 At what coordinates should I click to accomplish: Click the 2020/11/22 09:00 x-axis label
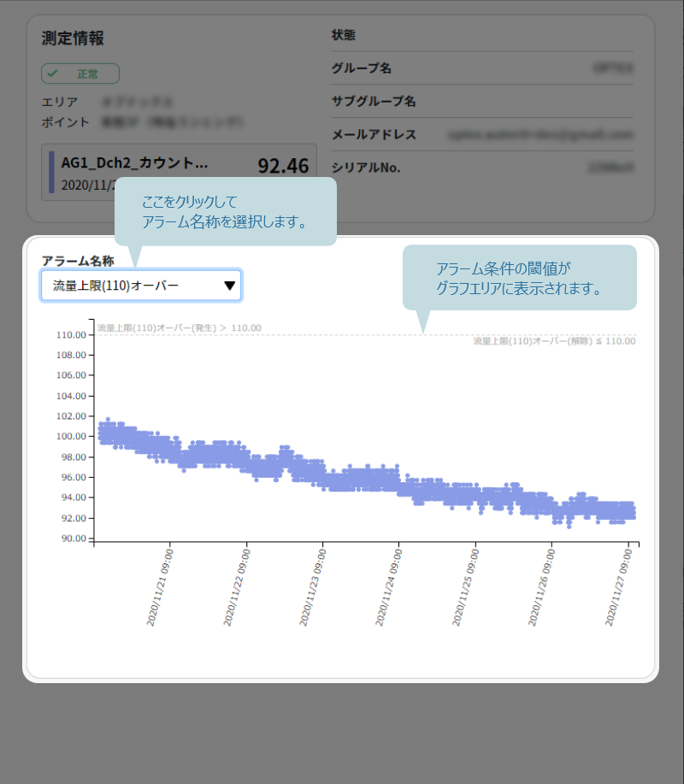(x=237, y=587)
